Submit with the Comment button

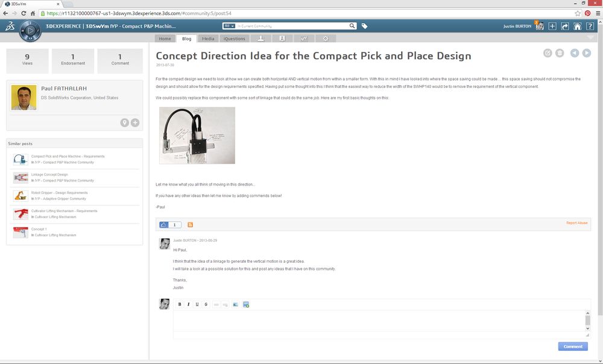(x=572, y=347)
